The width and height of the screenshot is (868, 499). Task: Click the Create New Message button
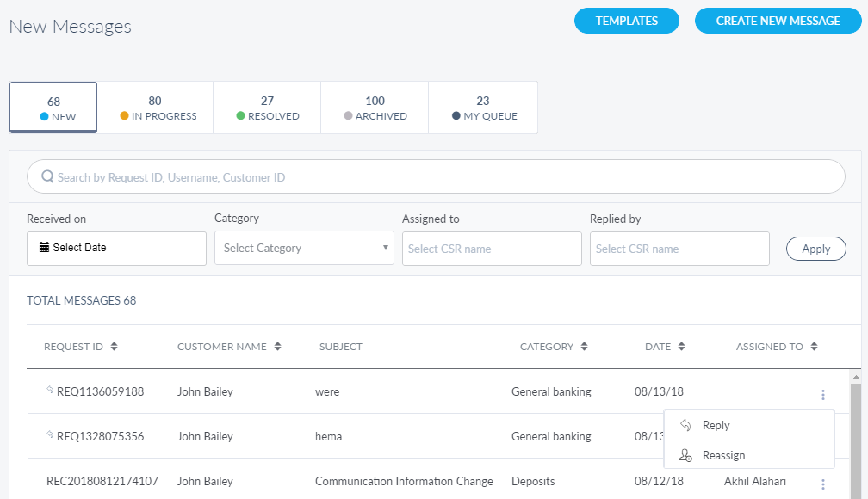coord(778,21)
